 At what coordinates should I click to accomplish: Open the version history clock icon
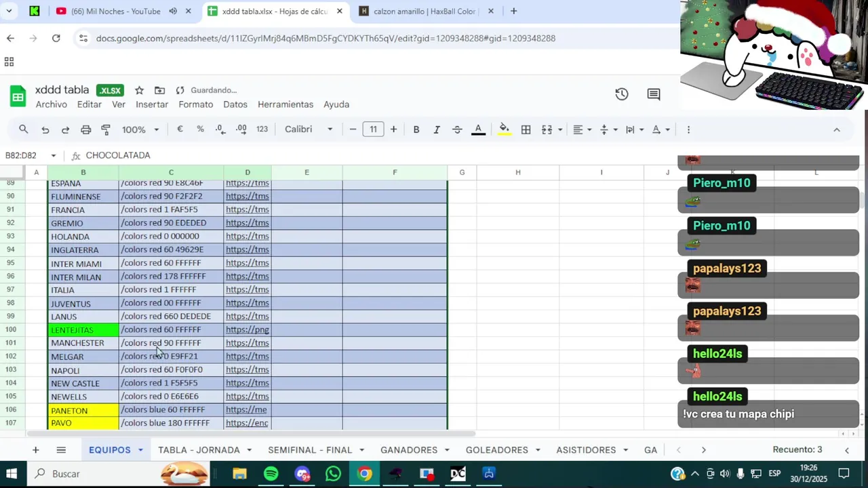point(622,94)
